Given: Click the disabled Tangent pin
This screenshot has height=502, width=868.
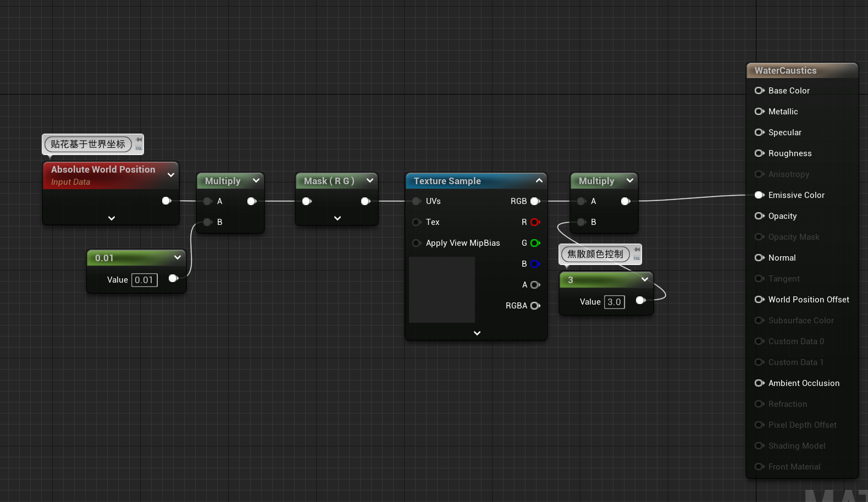Looking at the screenshot, I should 760,279.
